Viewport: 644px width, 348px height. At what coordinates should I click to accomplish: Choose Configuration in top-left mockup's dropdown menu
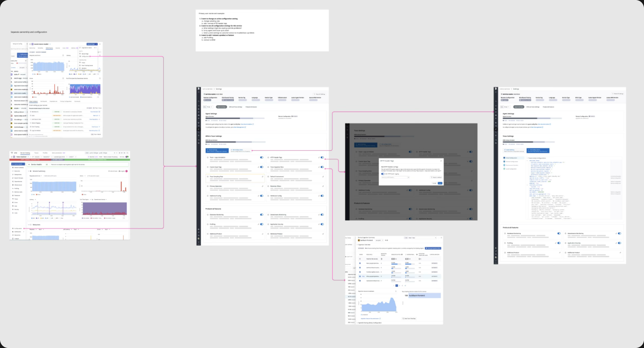(85, 57)
